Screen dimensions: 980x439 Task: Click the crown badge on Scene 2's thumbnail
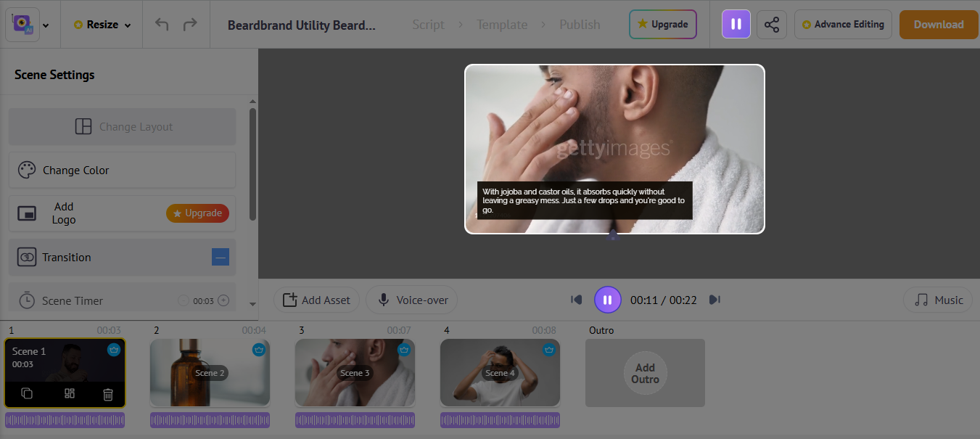258,350
